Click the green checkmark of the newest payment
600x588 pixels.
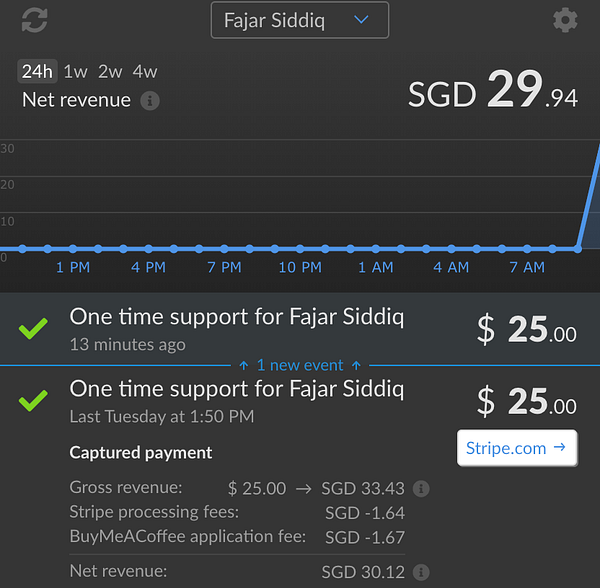tap(33, 328)
